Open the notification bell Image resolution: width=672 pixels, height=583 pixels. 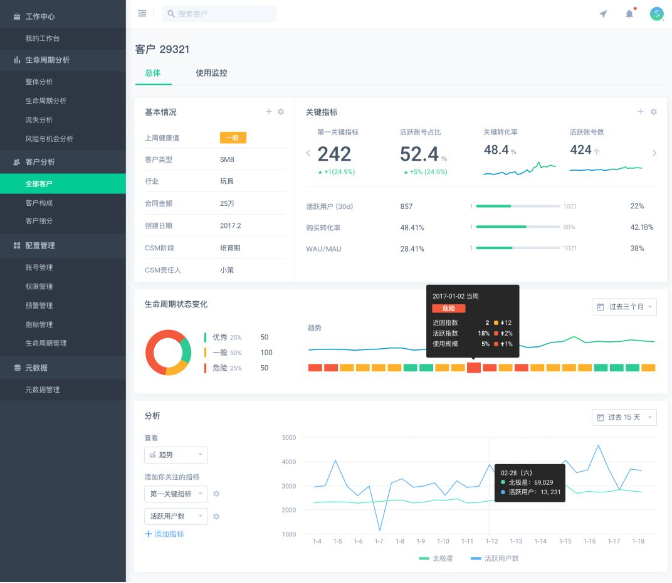pos(629,13)
